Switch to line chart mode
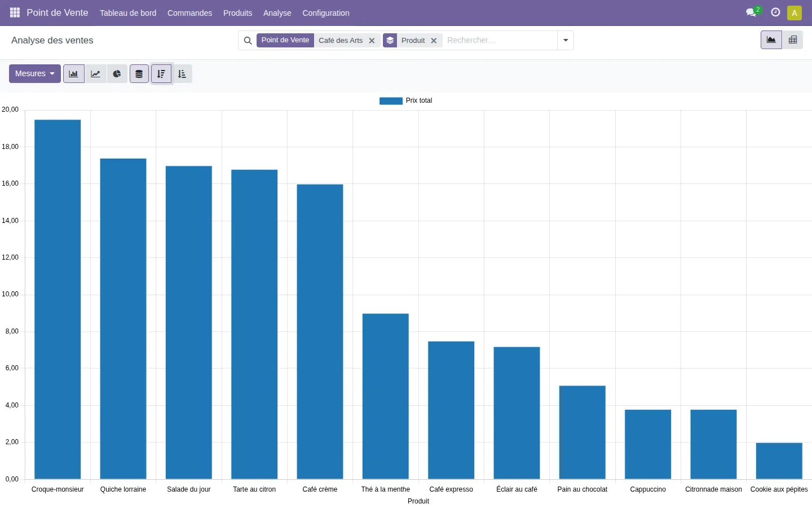 click(96, 74)
